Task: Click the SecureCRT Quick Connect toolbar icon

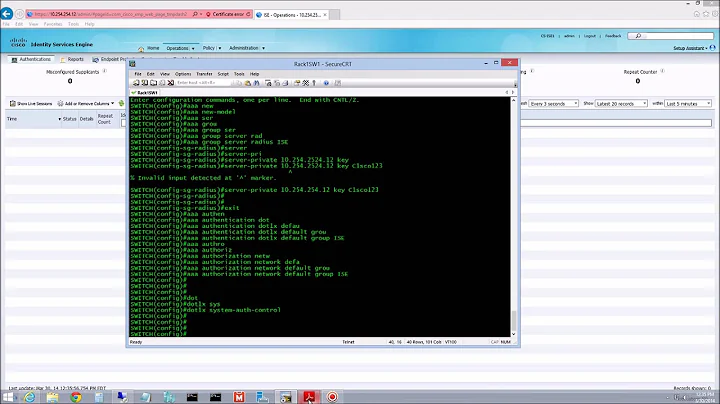Action: (x=145, y=83)
